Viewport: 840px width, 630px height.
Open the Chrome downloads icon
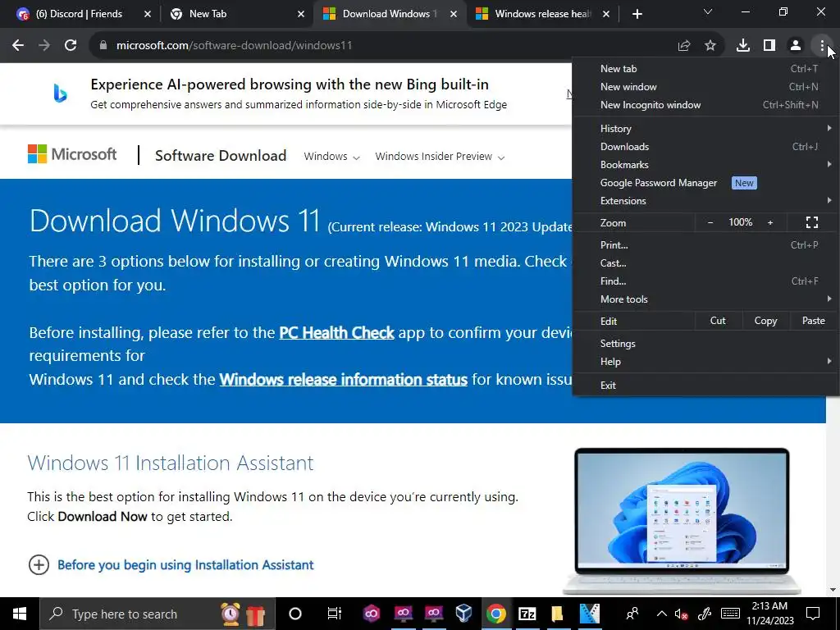[743, 46]
